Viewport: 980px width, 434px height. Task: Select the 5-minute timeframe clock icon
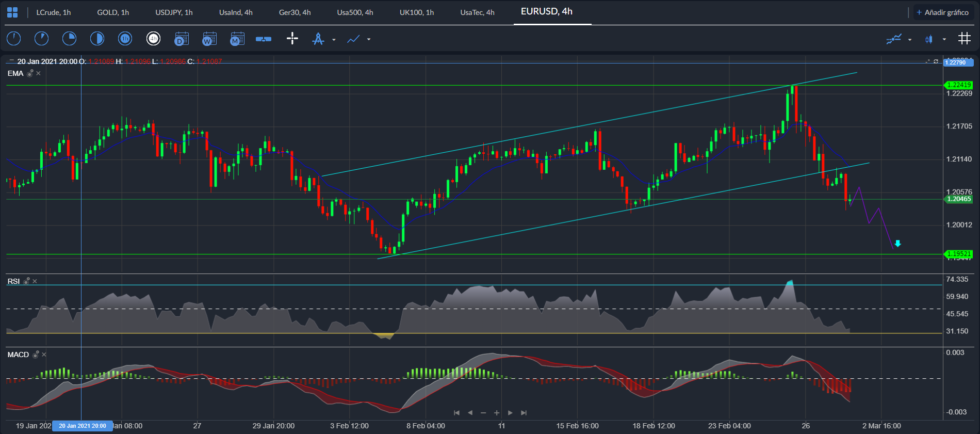pos(41,39)
